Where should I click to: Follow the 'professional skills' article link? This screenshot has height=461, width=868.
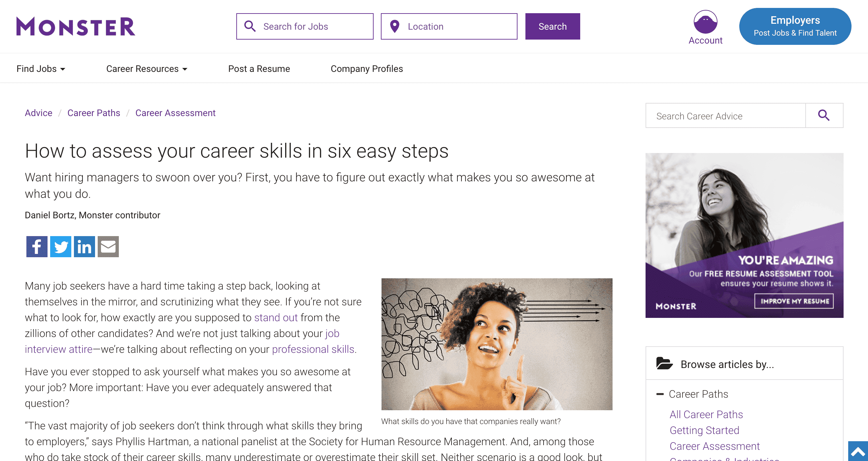[313, 349]
